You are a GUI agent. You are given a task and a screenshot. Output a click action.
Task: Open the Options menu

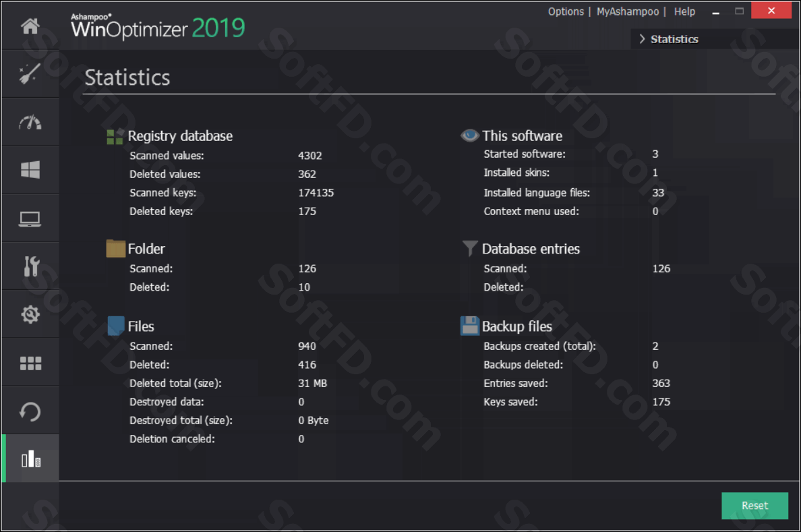(566, 11)
